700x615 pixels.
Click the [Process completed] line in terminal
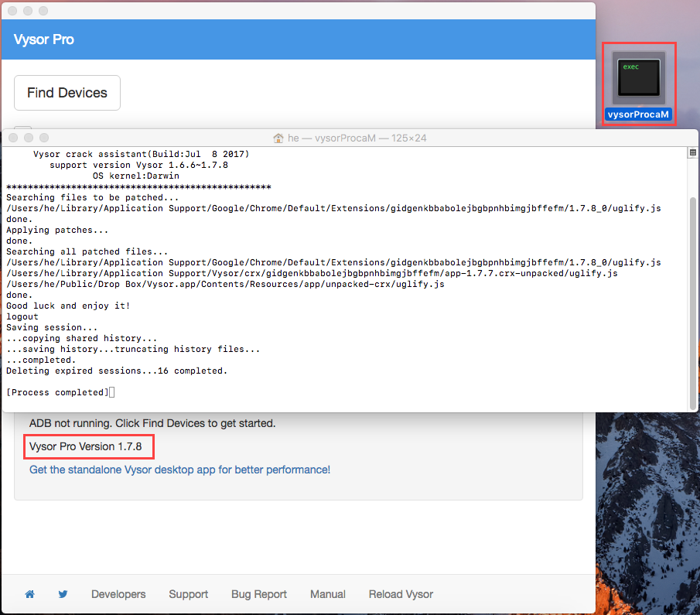point(57,392)
